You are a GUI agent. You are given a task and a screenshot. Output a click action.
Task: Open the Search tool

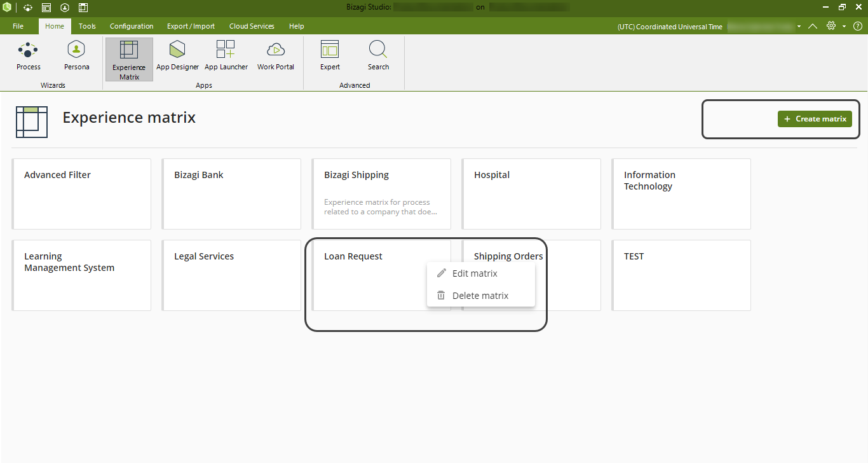coord(378,56)
